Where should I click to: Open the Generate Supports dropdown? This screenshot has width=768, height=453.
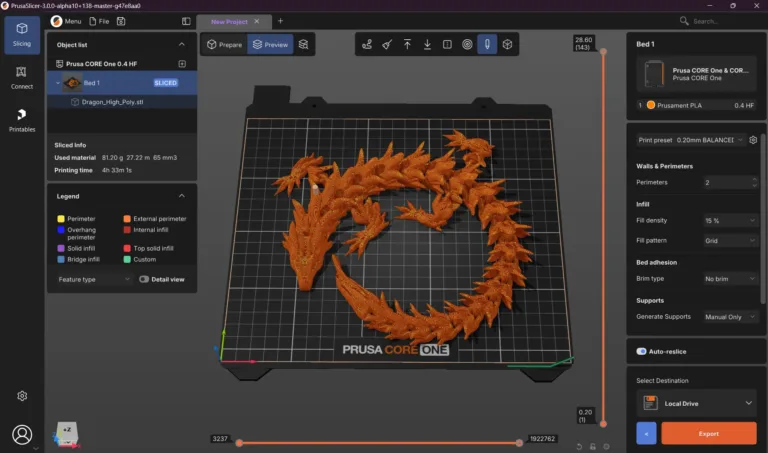730,317
